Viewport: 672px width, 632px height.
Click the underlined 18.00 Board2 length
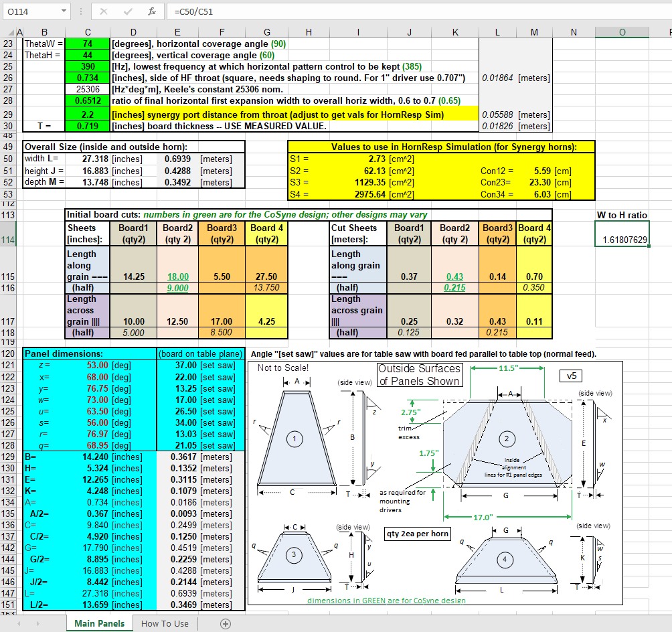point(177,277)
